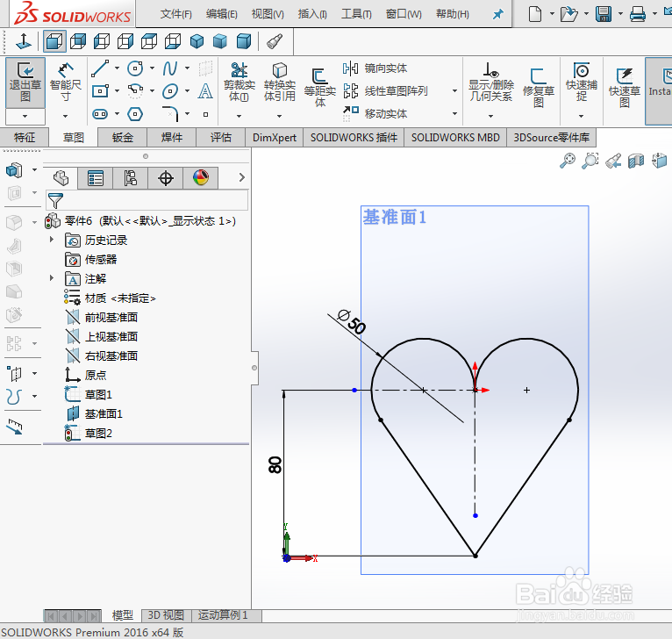This screenshot has width=672, height=639.
Task: Click Convert Entities (转换实体引用) tool
Action: pos(280,83)
